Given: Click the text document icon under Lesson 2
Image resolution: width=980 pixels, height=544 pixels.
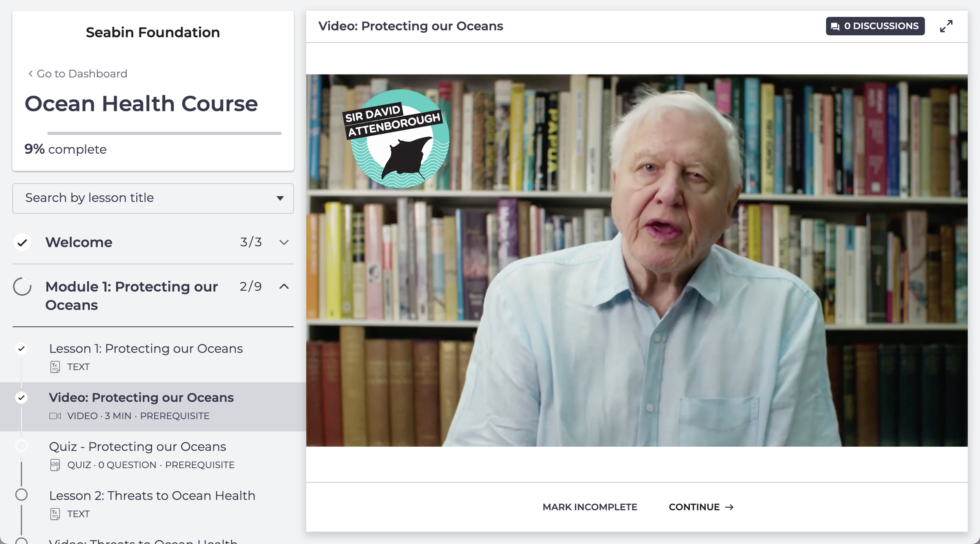Looking at the screenshot, I should [55, 514].
